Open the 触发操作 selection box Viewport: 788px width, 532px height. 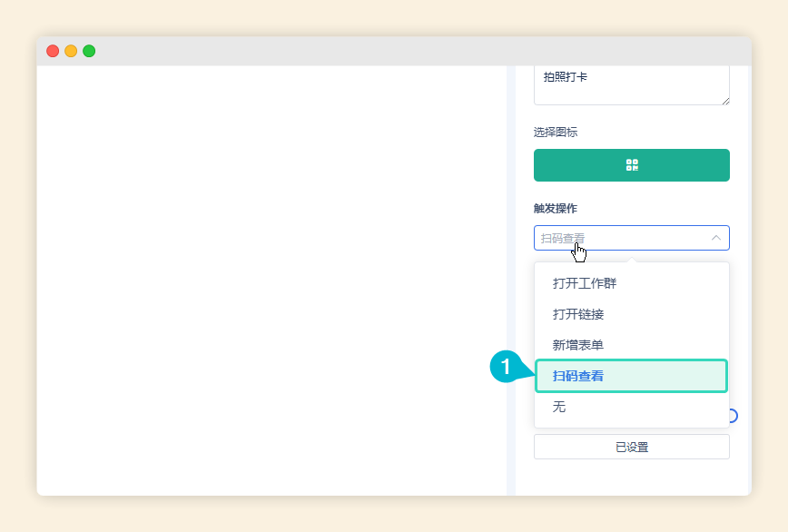631,237
